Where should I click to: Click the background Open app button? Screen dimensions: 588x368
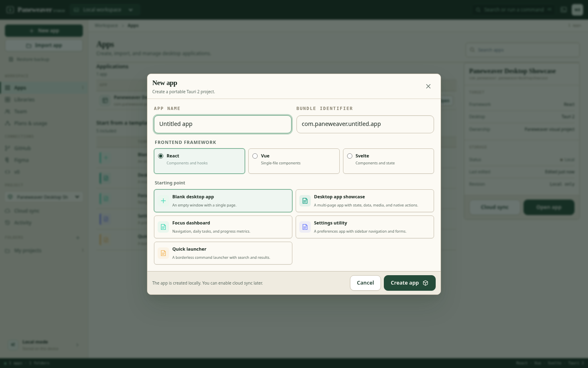(x=549, y=207)
